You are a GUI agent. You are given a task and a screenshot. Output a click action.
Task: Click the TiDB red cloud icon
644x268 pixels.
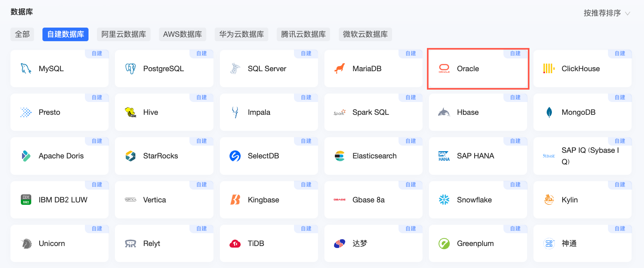click(235, 244)
